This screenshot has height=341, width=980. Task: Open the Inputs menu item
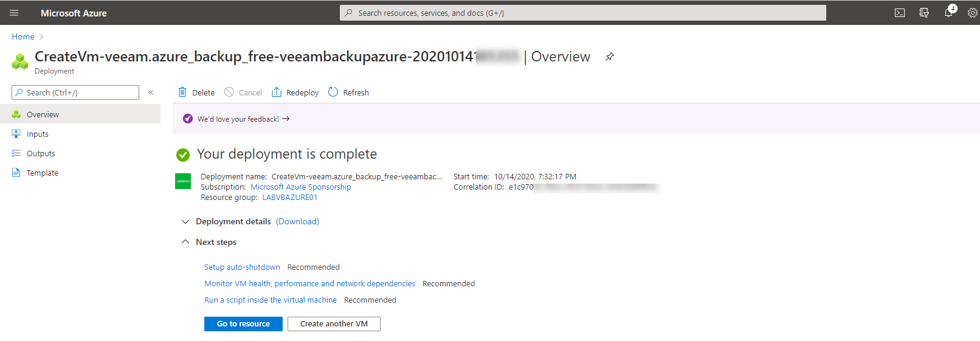(x=80, y=134)
